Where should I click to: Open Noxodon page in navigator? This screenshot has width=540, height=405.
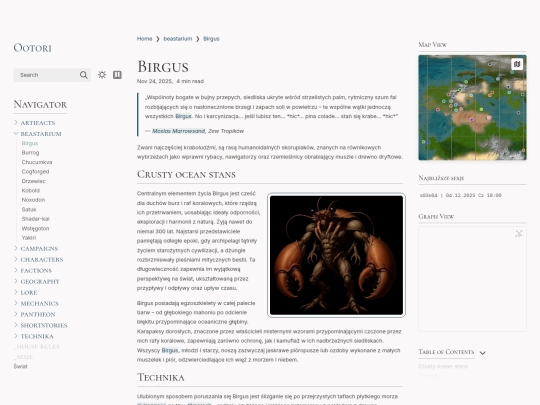coord(33,200)
